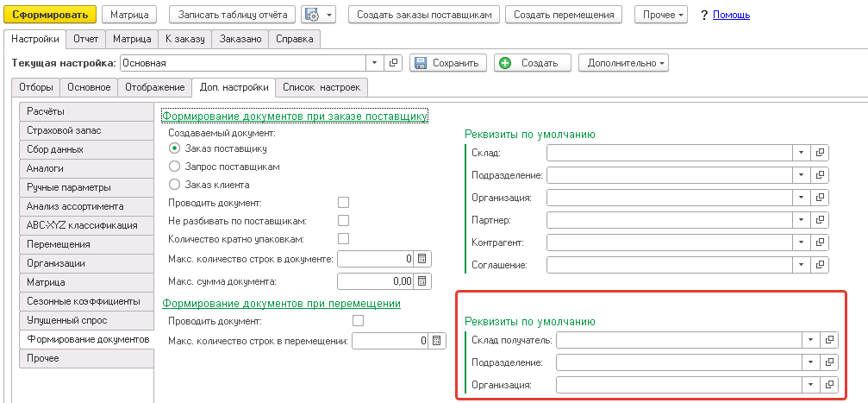Click Формирование документов при перемещении link
868x403 pixels.
281,303
